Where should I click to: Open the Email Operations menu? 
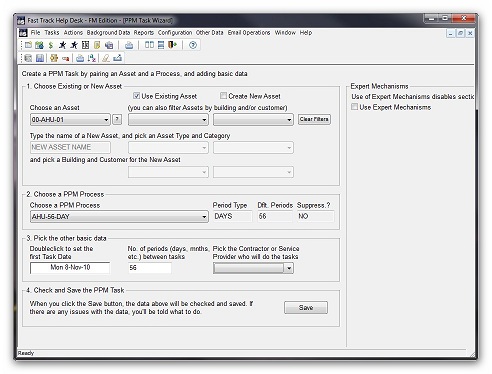tap(249, 33)
